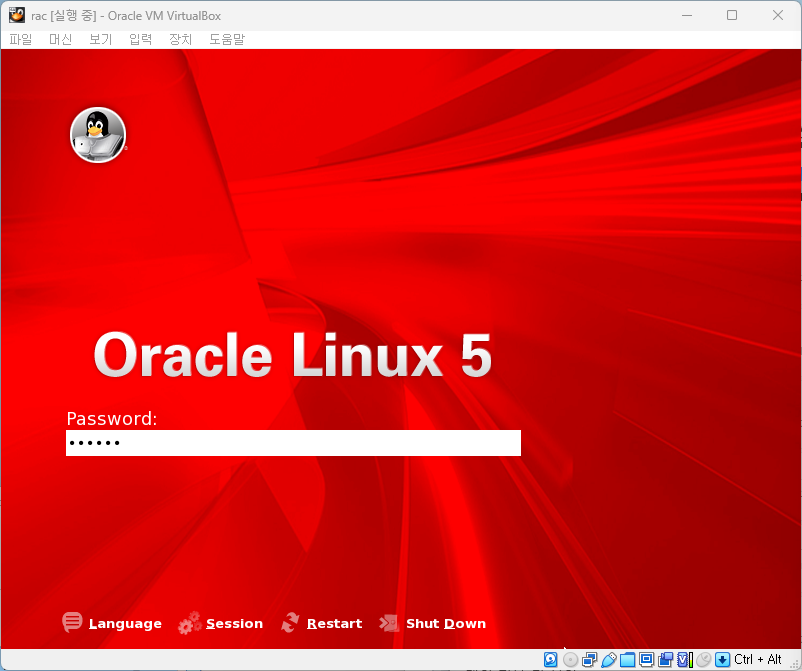Click the display settings status icon
The width and height of the screenshot is (802, 671).
click(647, 660)
